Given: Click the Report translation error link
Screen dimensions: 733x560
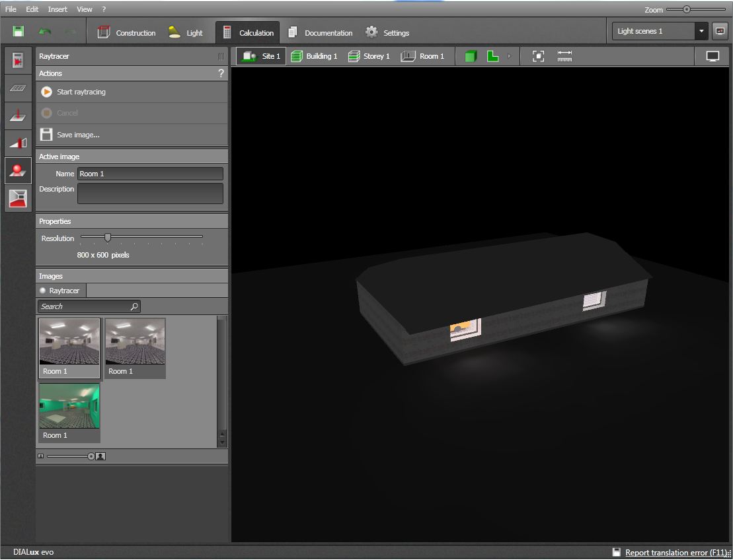Looking at the screenshot, I should click(676, 553).
